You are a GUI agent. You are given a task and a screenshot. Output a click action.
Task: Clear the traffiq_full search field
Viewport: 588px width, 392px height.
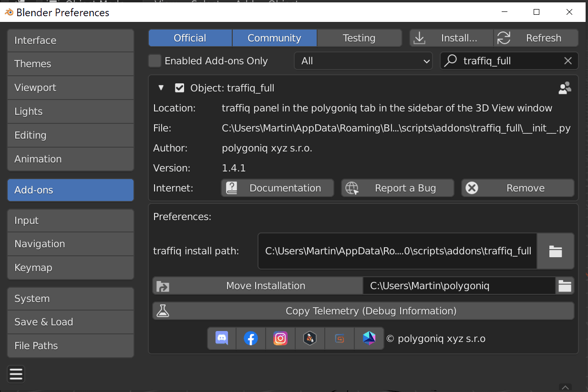click(567, 61)
